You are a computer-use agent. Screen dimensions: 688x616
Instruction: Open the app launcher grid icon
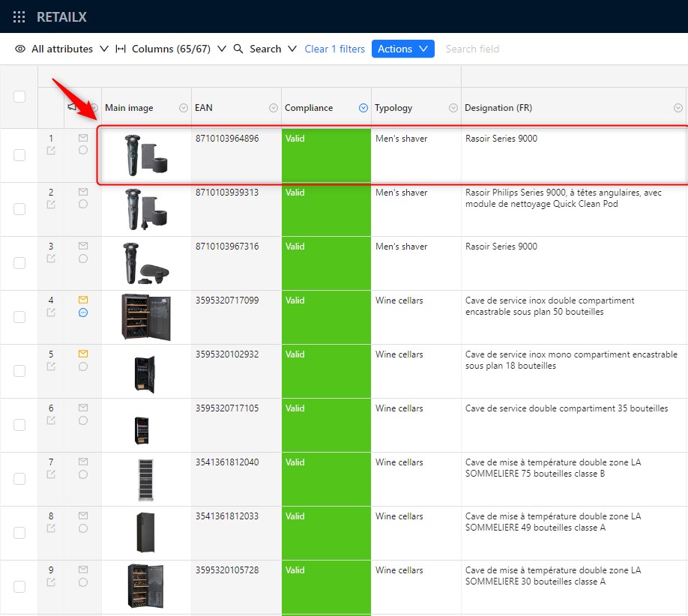[19, 16]
